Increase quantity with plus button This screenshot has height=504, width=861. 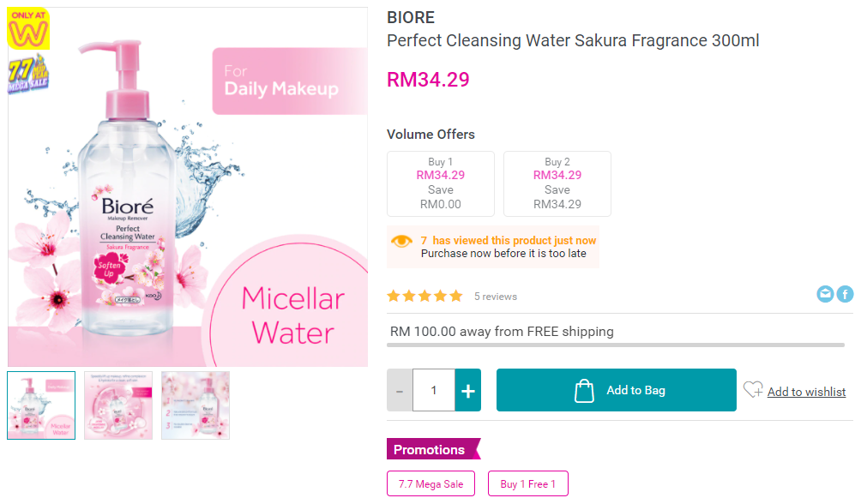pos(467,391)
